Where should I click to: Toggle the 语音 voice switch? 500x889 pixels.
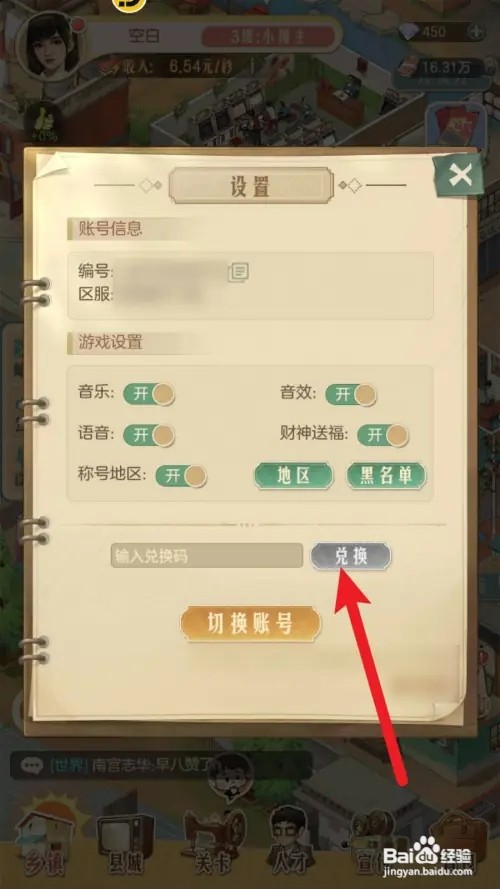coord(149,435)
